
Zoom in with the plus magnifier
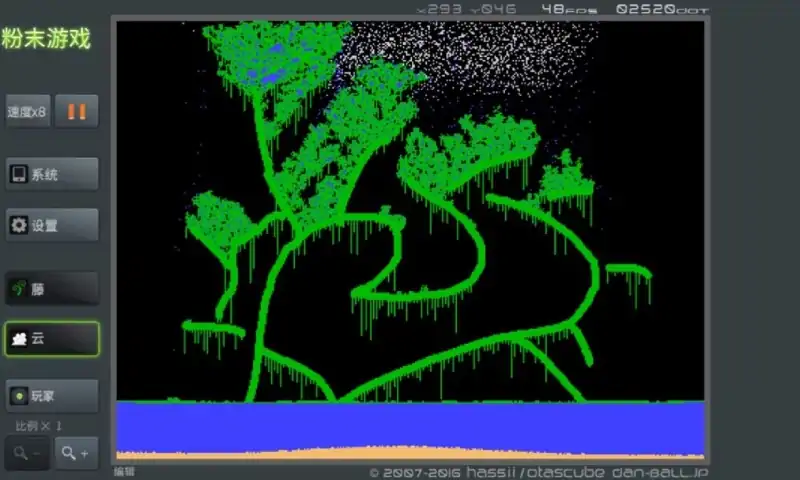pos(76,453)
